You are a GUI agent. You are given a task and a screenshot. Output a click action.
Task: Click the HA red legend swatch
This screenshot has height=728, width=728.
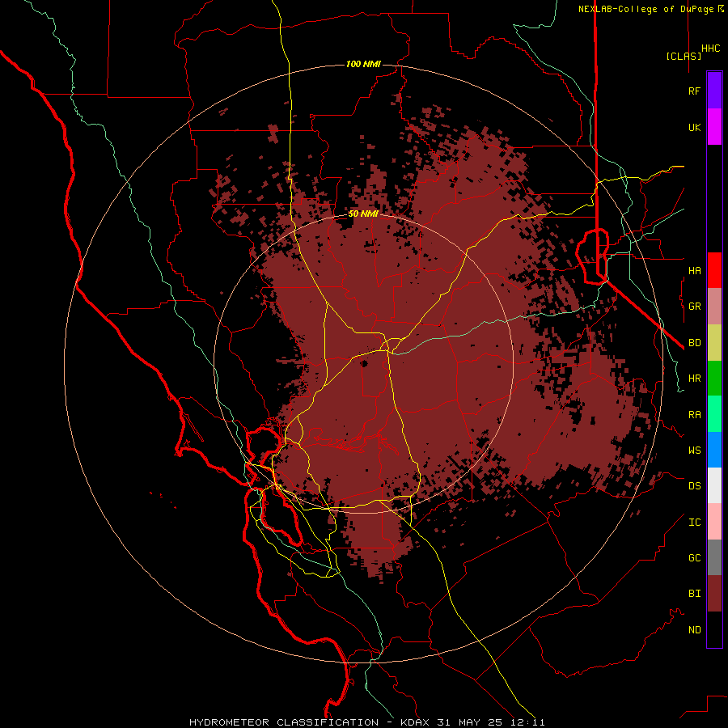pyautogui.click(x=714, y=270)
